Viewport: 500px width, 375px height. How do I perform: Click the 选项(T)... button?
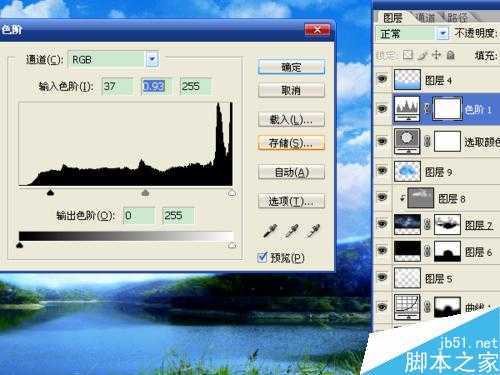[x=291, y=201]
